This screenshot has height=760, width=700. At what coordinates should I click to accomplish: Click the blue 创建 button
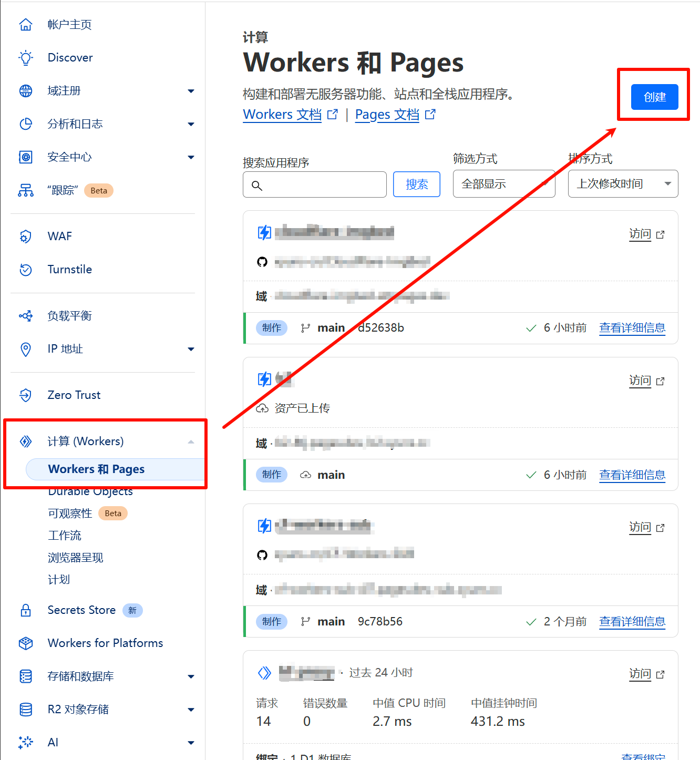point(654,97)
